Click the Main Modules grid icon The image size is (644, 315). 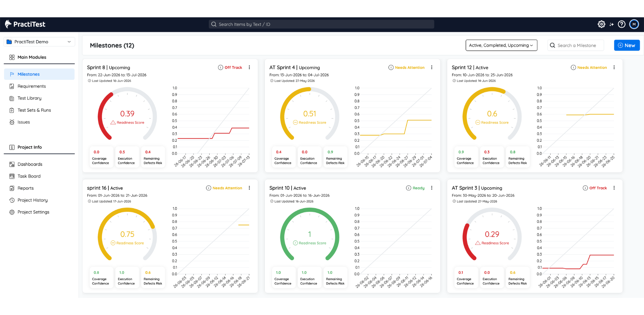click(12, 57)
